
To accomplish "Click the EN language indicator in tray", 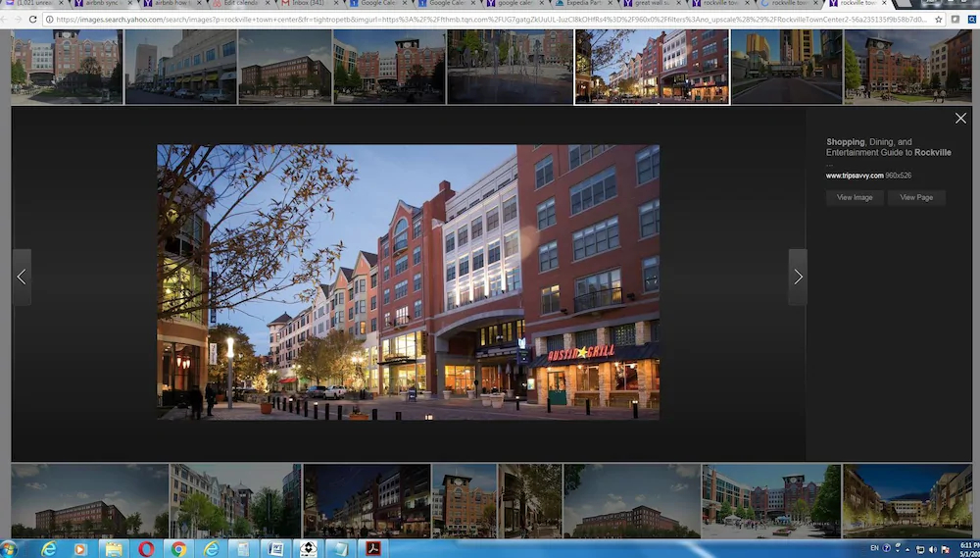I will pyautogui.click(x=874, y=548).
